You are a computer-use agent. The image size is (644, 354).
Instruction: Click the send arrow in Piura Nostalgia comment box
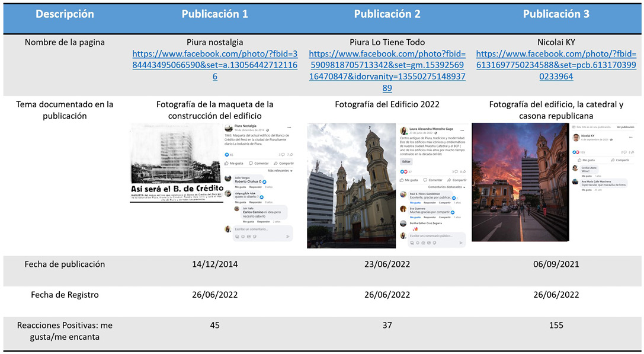point(288,237)
